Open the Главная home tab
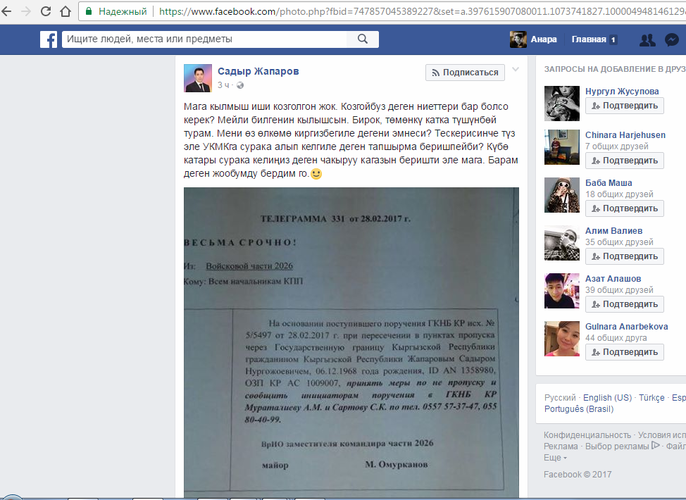The image size is (686, 500). (x=589, y=40)
